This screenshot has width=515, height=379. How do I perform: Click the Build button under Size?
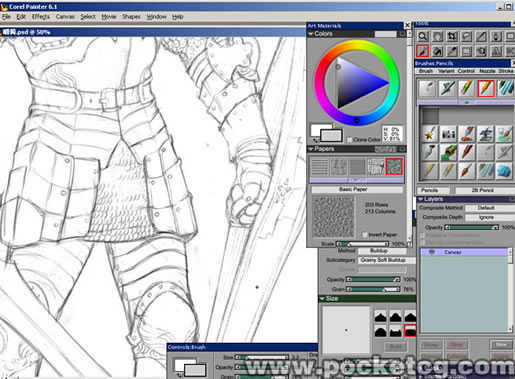(x=395, y=347)
